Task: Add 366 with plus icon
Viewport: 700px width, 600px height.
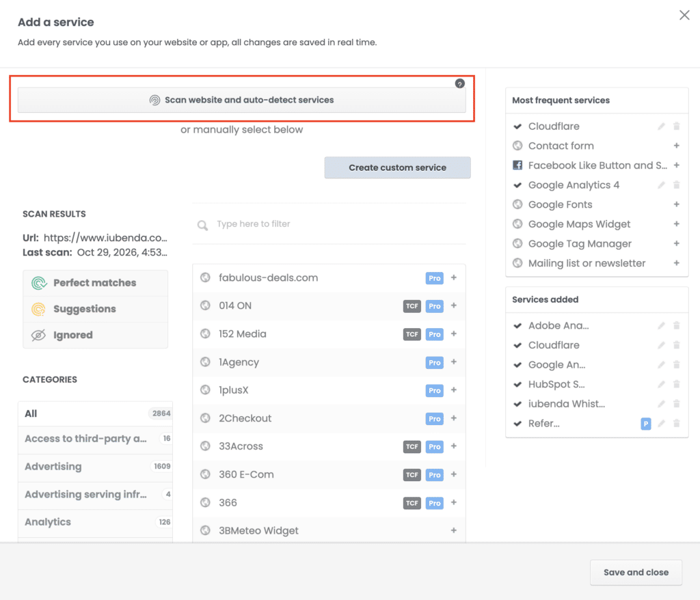Action: click(454, 503)
